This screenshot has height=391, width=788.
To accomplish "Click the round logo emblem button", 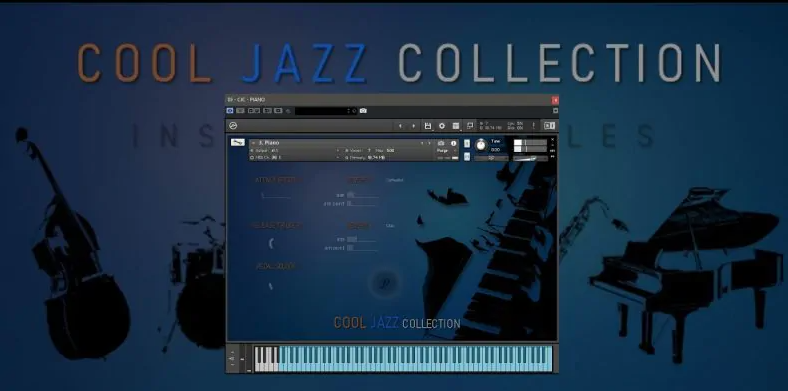I will coord(385,283).
